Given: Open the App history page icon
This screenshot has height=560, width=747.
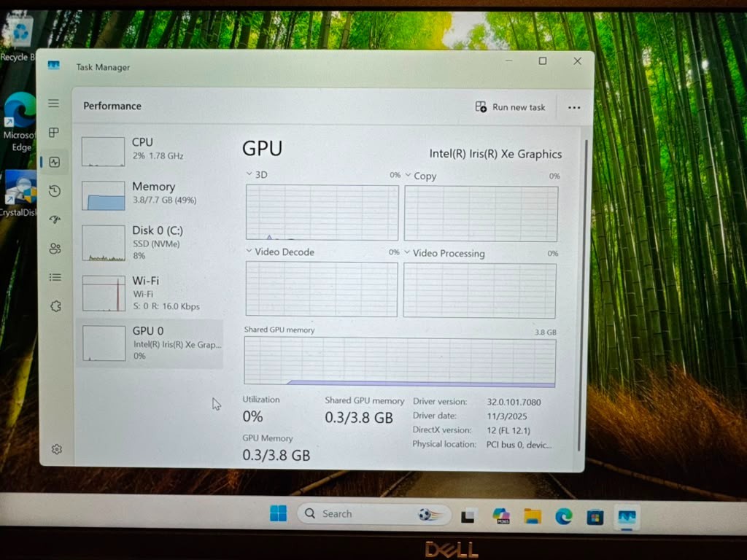Looking at the screenshot, I should pos(55,191).
